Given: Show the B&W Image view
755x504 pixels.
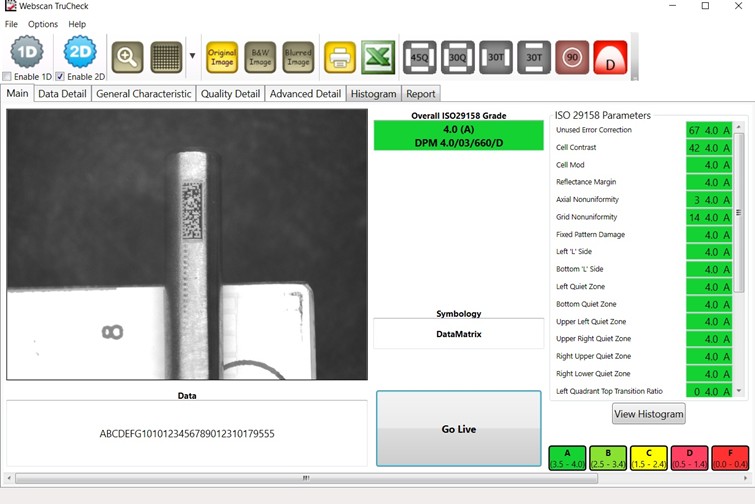Looking at the screenshot, I should click(x=260, y=57).
